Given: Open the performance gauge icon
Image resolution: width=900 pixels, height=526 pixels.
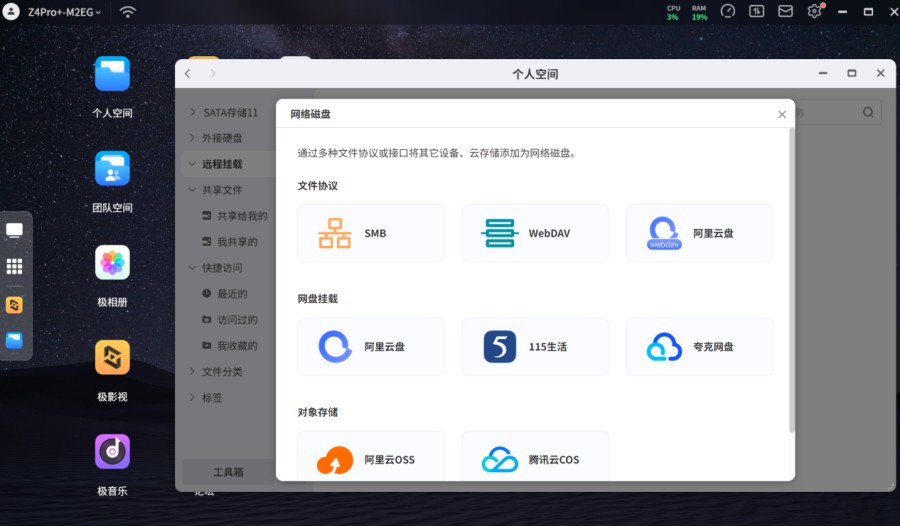Looking at the screenshot, I should [728, 11].
